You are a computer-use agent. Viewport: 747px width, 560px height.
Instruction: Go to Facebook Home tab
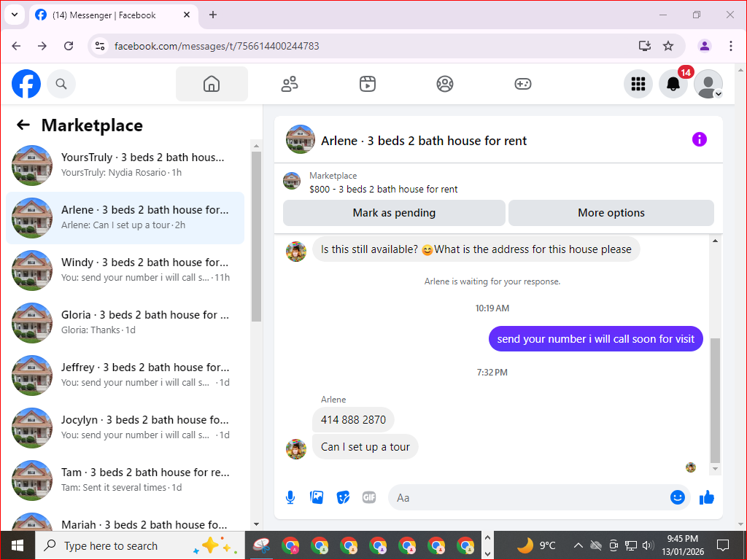coord(212,84)
